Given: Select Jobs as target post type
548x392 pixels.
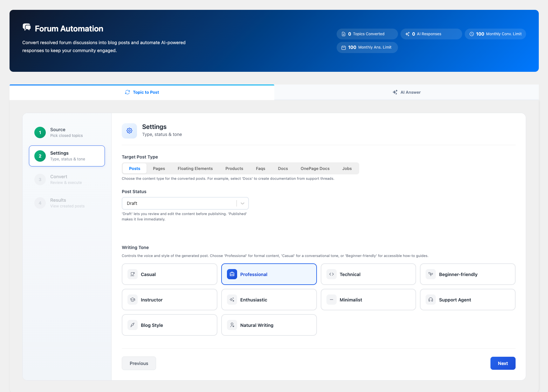Looking at the screenshot, I should tap(347, 168).
